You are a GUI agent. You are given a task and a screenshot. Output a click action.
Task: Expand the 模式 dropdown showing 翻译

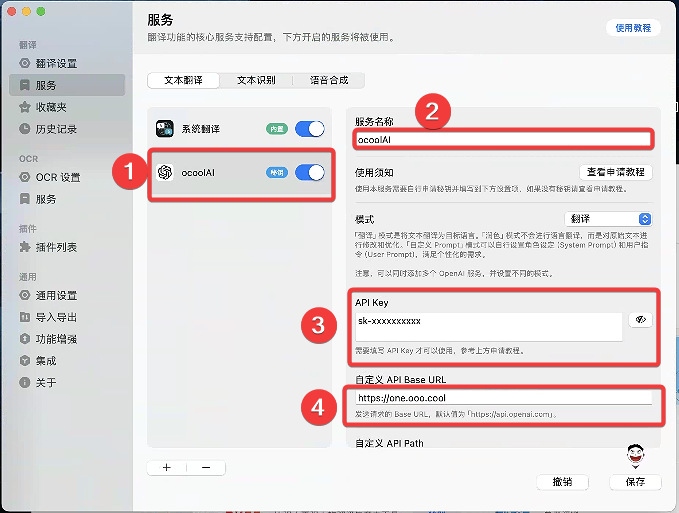[x=609, y=219]
